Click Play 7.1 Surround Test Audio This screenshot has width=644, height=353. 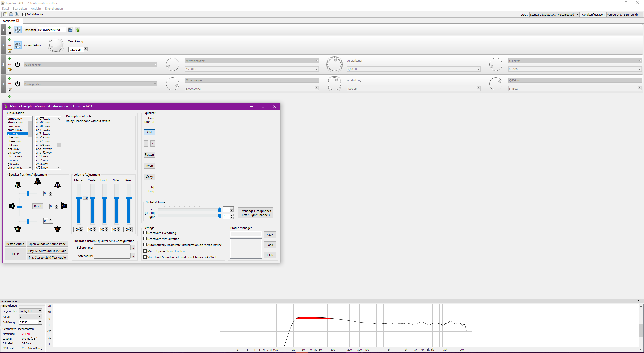[x=47, y=251]
